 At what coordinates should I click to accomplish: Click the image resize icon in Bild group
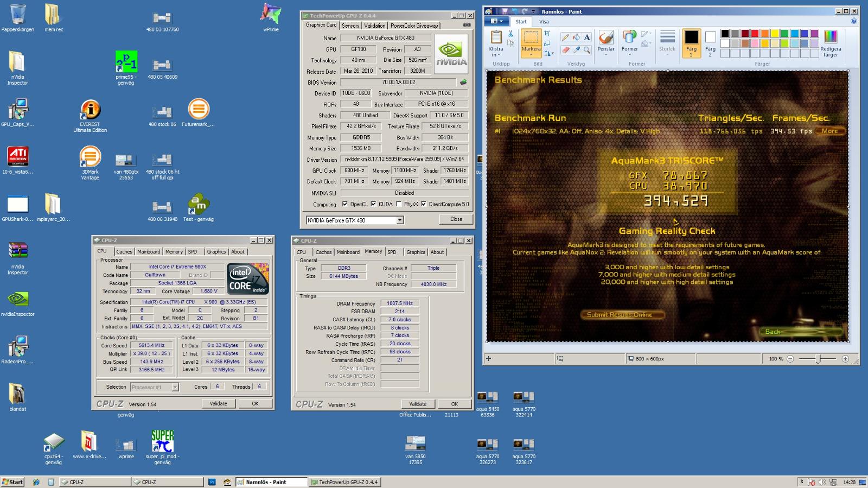coord(547,43)
